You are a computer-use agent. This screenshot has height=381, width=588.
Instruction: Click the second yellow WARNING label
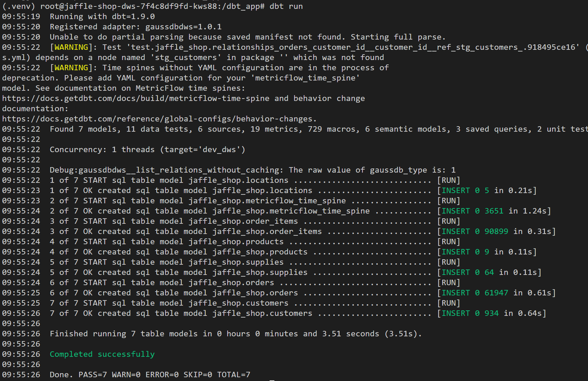click(71, 68)
